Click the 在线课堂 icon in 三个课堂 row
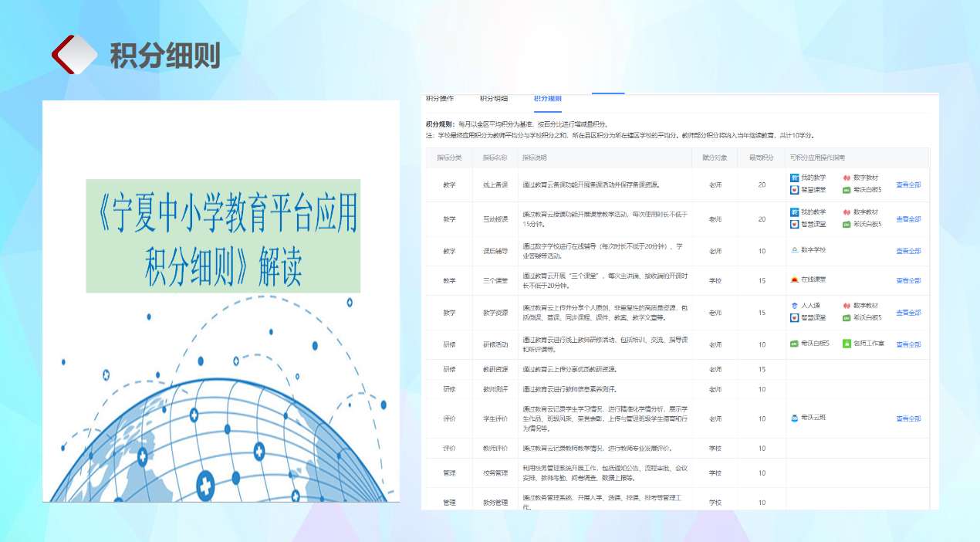Image resolution: width=980 pixels, height=542 pixels. click(x=795, y=280)
